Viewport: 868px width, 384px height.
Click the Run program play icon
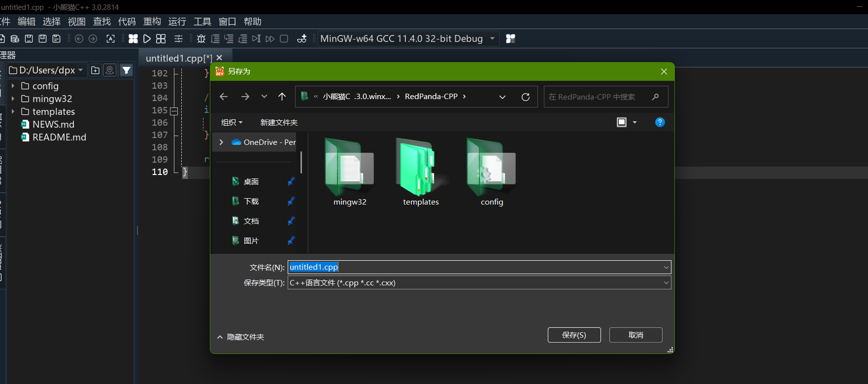point(147,38)
